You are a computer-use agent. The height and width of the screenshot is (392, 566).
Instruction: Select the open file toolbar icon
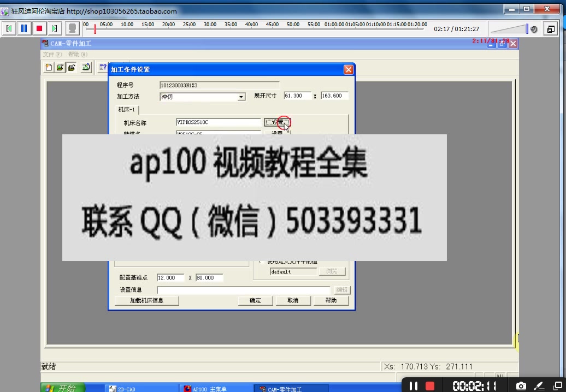[x=59, y=67]
